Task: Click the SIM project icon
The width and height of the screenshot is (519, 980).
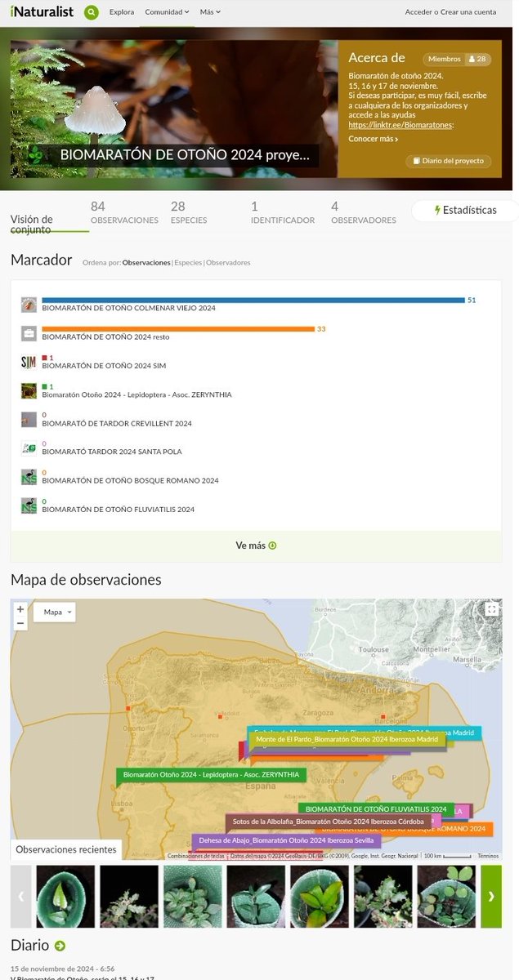Action: 29,362
